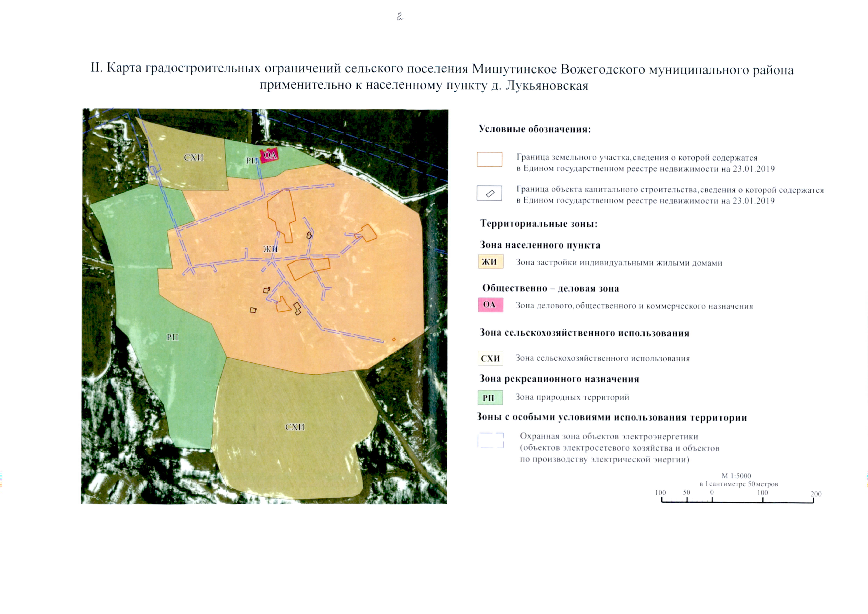Click the СХИ agricultural legend swatch
The width and height of the screenshot is (868, 614).
click(x=490, y=358)
